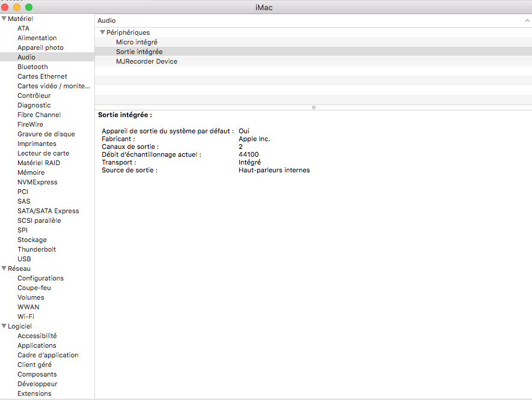Collapse the Réseau section triangle

point(4,268)
